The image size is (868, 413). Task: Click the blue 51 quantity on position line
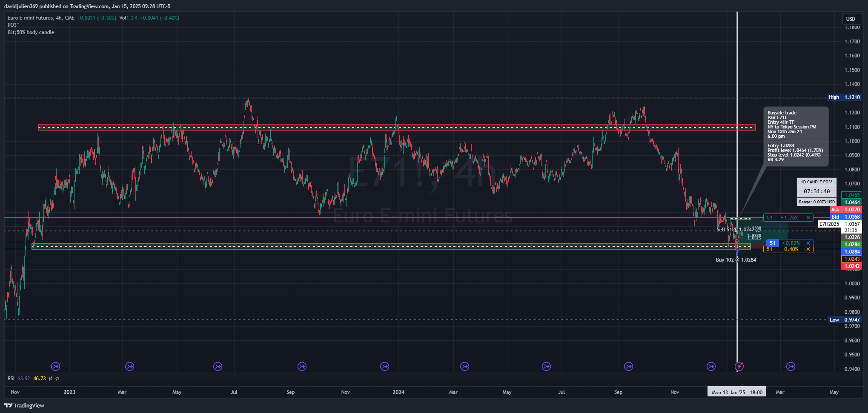(772, 243)
